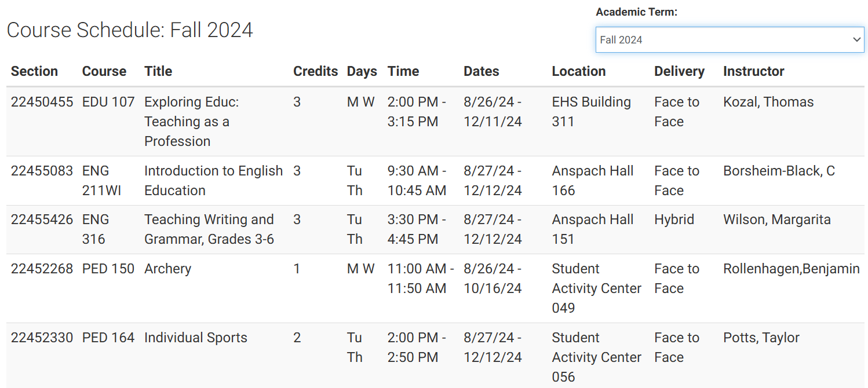Click Individual Sports course title

[x=195, y=338]
